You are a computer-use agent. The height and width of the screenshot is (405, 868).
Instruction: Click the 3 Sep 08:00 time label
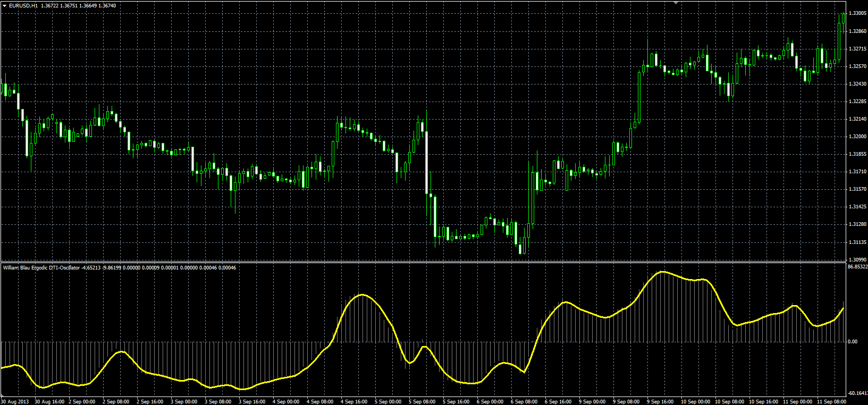[x=218, y=402]
